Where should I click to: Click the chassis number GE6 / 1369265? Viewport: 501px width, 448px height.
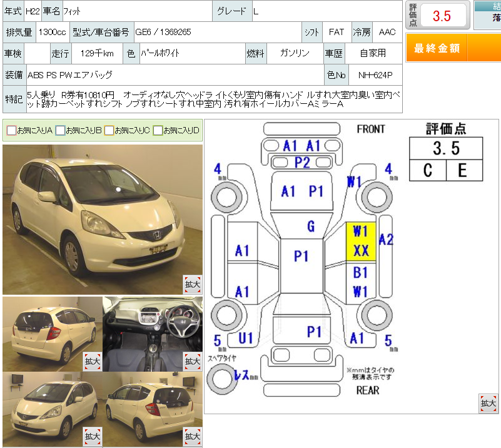[x=163, y=33]
